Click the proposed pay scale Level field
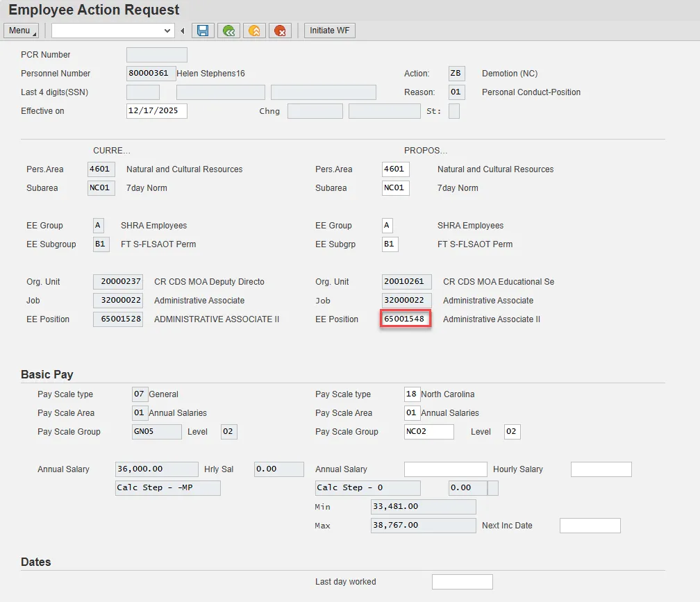This screenshot has width=700, height=602. pyautogui.click(x=512, y=432)
